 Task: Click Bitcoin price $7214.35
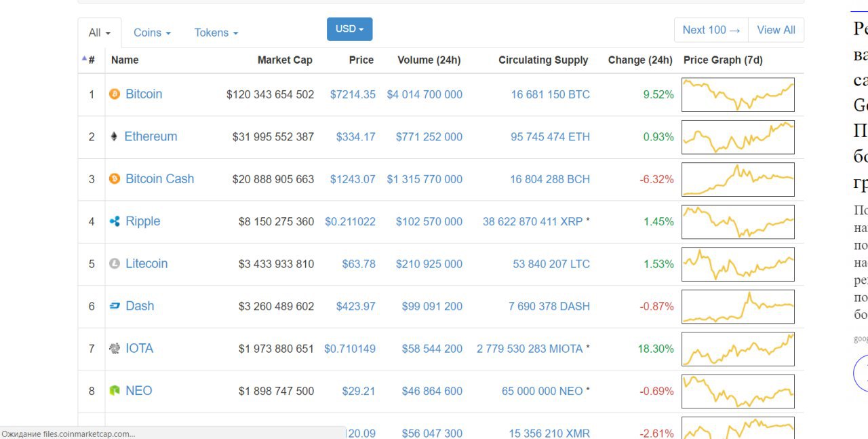click(x=353, y=94)
